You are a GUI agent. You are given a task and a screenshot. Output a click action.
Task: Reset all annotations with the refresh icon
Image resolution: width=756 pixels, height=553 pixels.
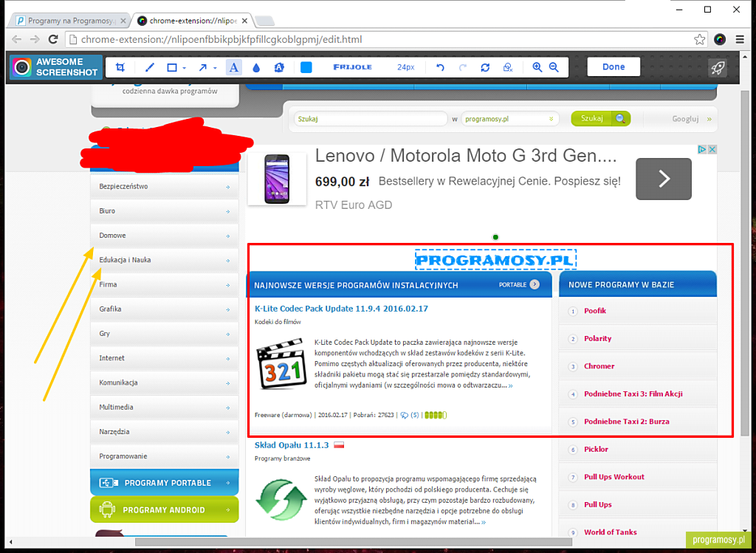click(x=485, y=67)
